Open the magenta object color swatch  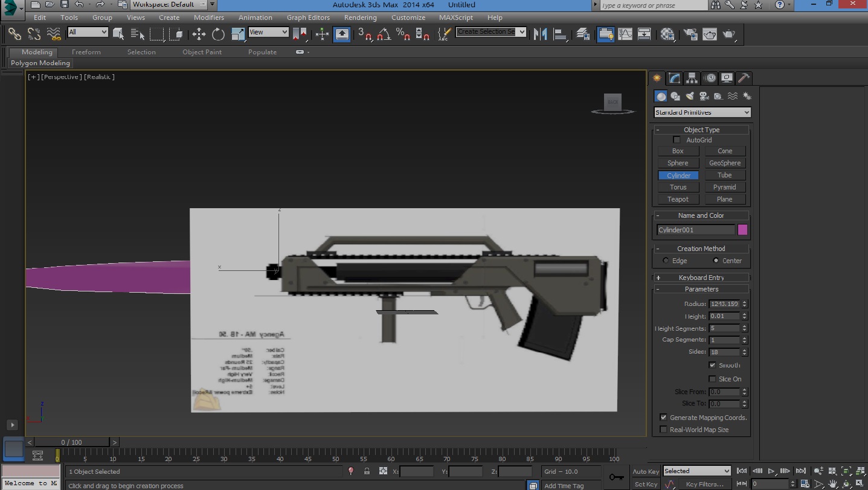coord(743,230)
